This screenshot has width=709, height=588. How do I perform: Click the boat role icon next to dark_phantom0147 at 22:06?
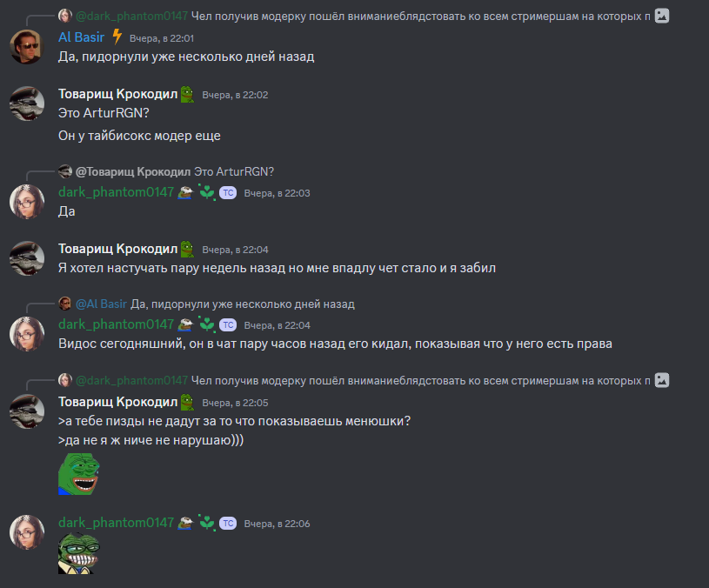185,523
